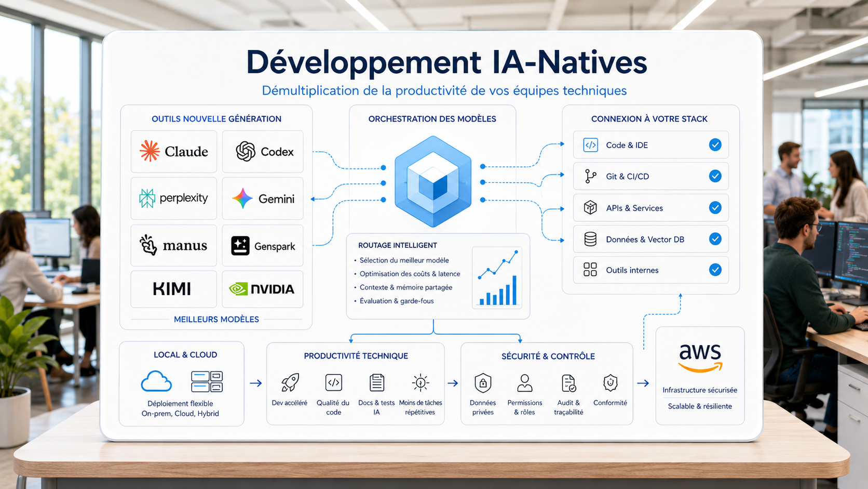This screenshot has height=489, width=868.
Task: Select the 'OUTILS NOUVELLE GÉNÉRATION' heading
Action: [216, 119]
